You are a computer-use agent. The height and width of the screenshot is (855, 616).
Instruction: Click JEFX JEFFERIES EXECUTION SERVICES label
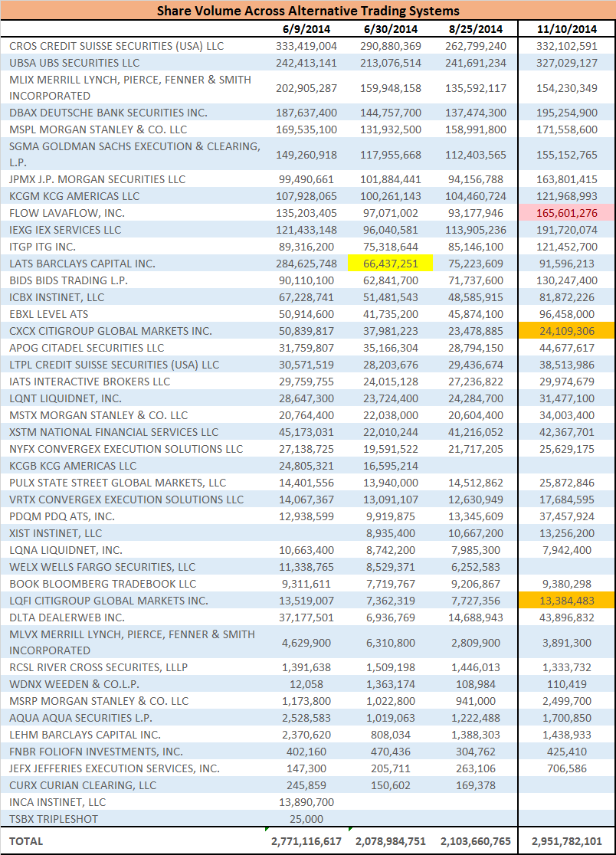click(x=114, y=770)
